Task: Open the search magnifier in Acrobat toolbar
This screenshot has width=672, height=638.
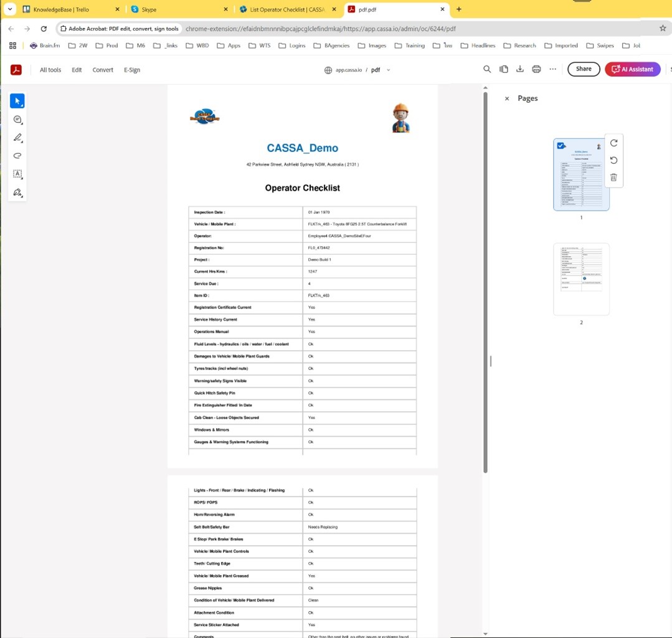Action: point(487,69)
